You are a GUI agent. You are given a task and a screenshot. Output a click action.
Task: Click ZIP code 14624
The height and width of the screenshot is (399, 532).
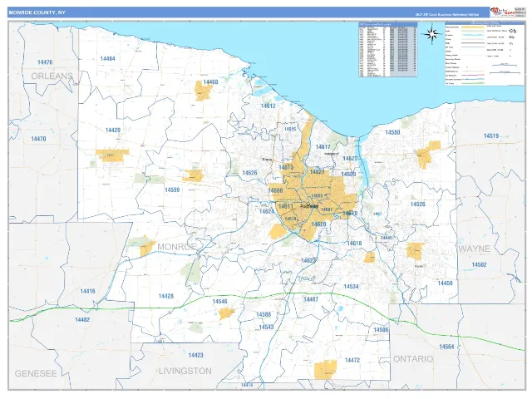(x=266, y=211)
